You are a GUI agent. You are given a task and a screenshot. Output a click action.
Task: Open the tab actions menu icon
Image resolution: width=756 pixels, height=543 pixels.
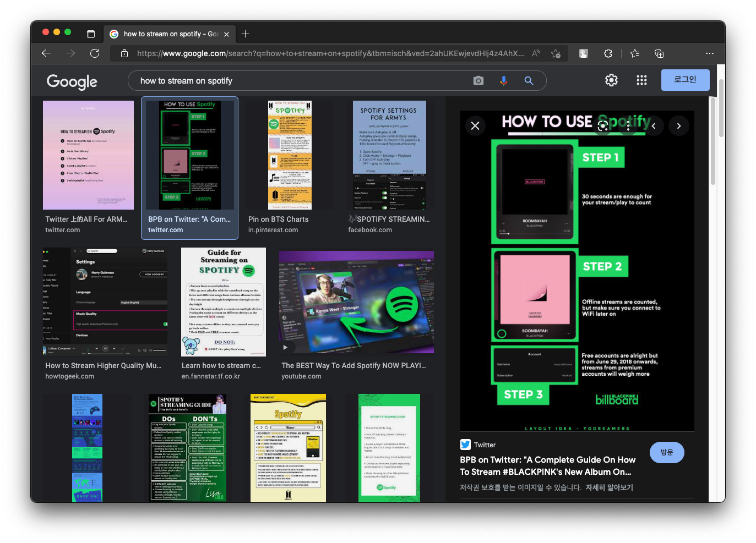click(x=91, y=34)
